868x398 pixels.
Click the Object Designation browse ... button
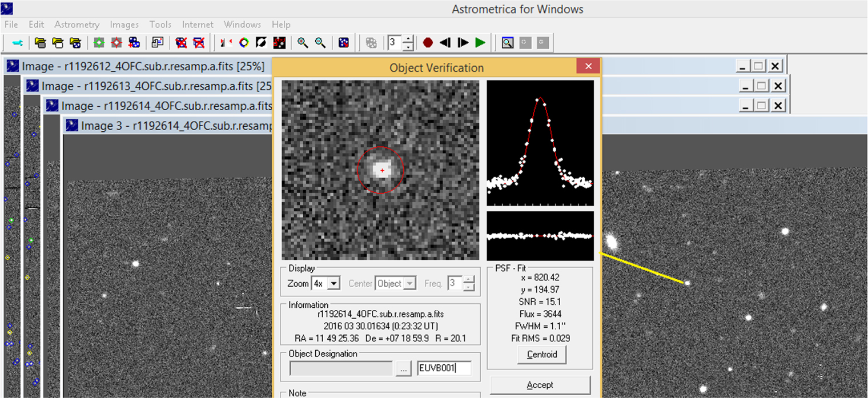click(404, 368)
